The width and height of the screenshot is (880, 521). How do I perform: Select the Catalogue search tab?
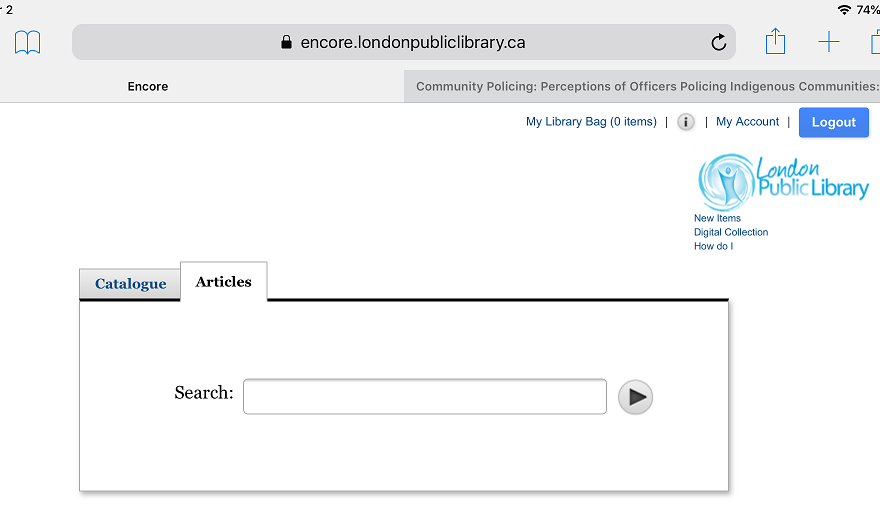[x=130, y=284]
